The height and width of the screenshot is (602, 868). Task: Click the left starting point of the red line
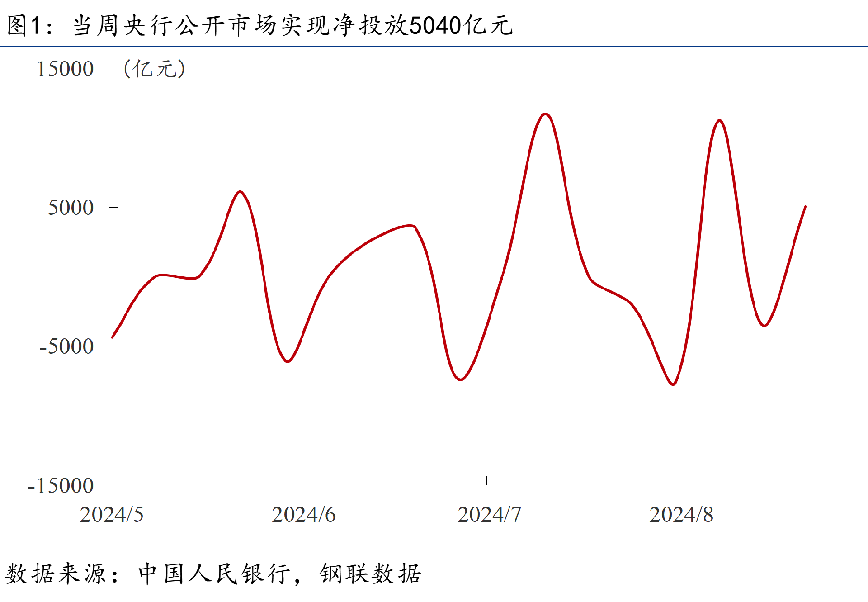[x=112, y=337]
